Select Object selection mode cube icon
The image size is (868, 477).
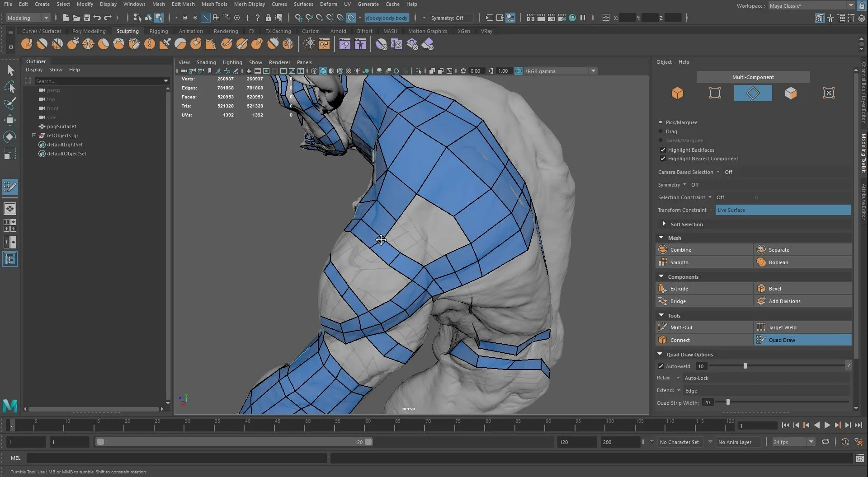(677, 93)
